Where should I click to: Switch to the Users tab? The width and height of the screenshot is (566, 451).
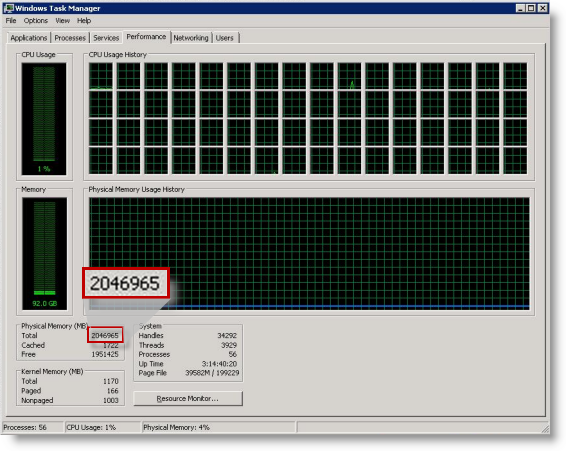[225, 38]
